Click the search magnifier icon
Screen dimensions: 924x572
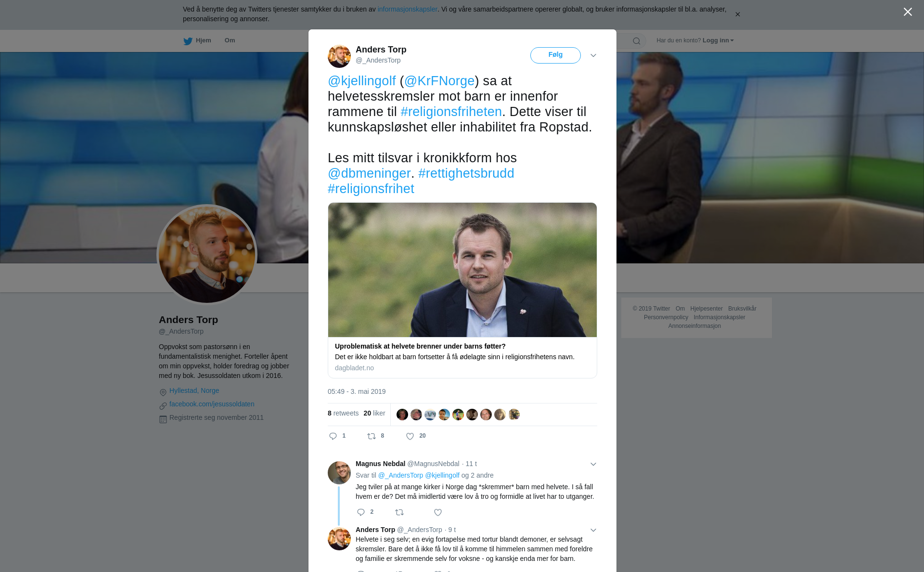(x=636, y=41)
